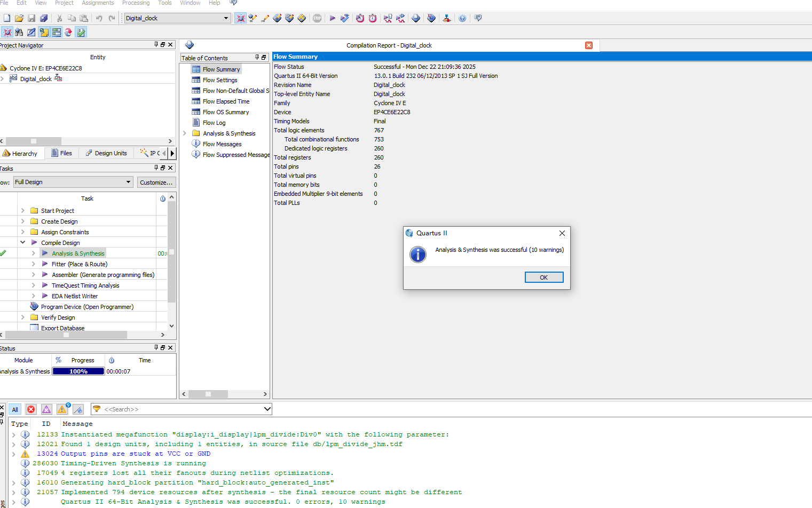Click the Copy icon in the toolbar
This screenshot has width=812, height=508.
[72, 18]
